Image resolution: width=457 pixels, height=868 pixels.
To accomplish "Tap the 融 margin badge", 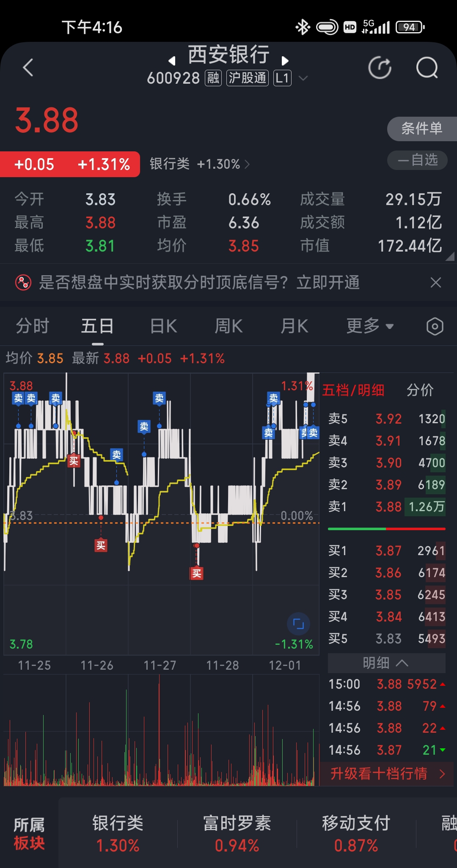I will pos(213,78).
